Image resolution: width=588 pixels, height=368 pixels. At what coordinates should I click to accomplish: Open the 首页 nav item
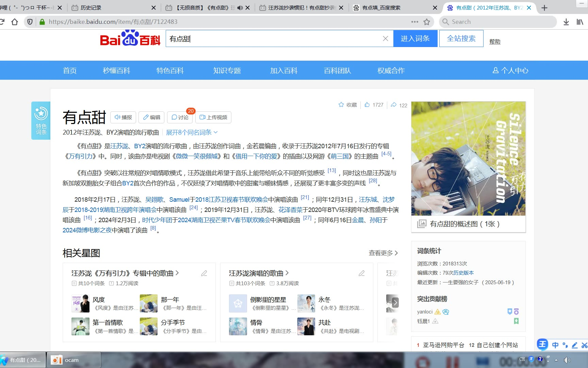coord(70,71)
